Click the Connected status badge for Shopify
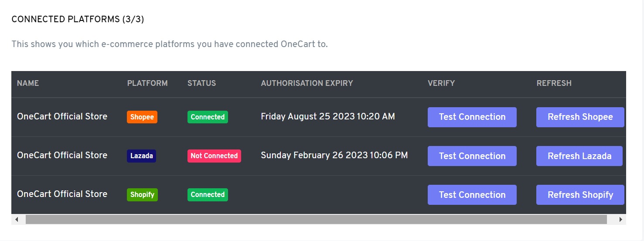 click(208, 195)
